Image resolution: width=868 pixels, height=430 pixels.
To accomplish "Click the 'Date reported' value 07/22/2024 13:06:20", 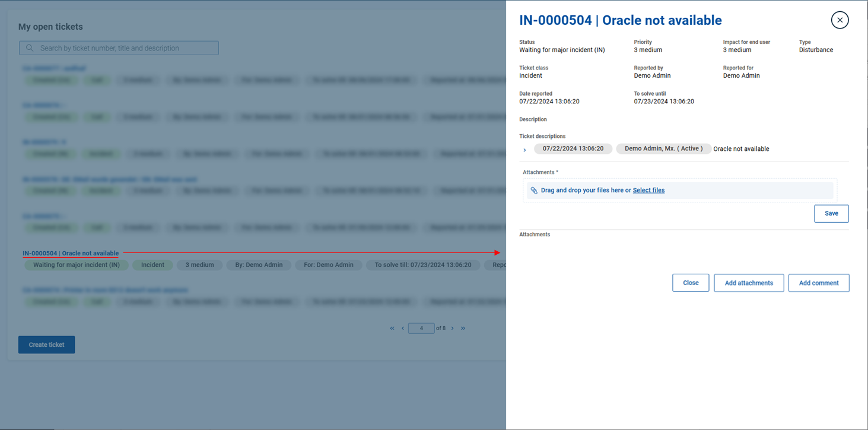I will (x=549, y=102).
